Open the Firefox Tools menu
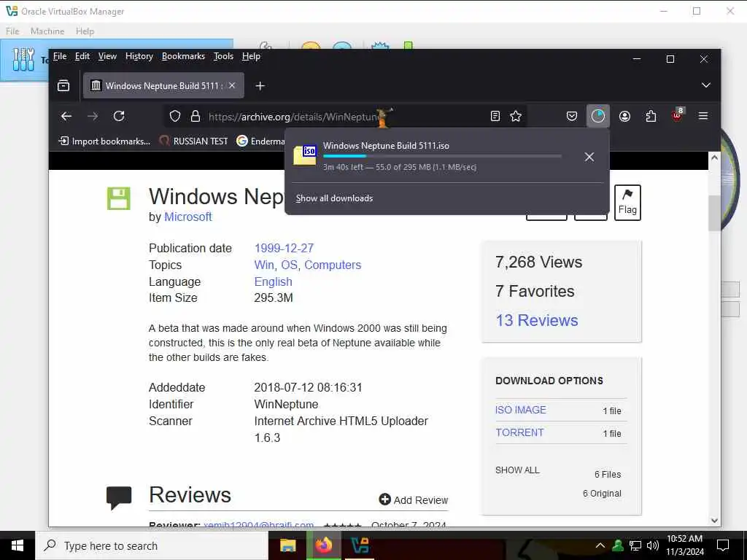The height and width of the screenshot is (560, 747). [223, 56]
